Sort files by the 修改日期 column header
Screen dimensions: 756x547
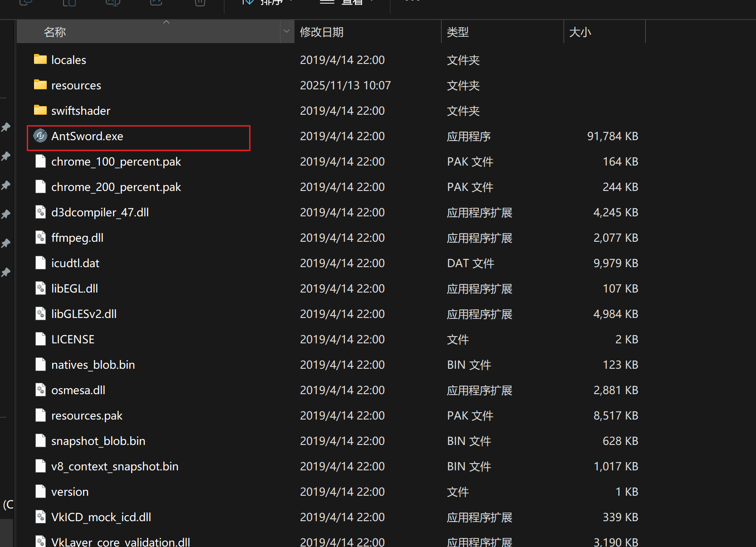tap(368, 32)
